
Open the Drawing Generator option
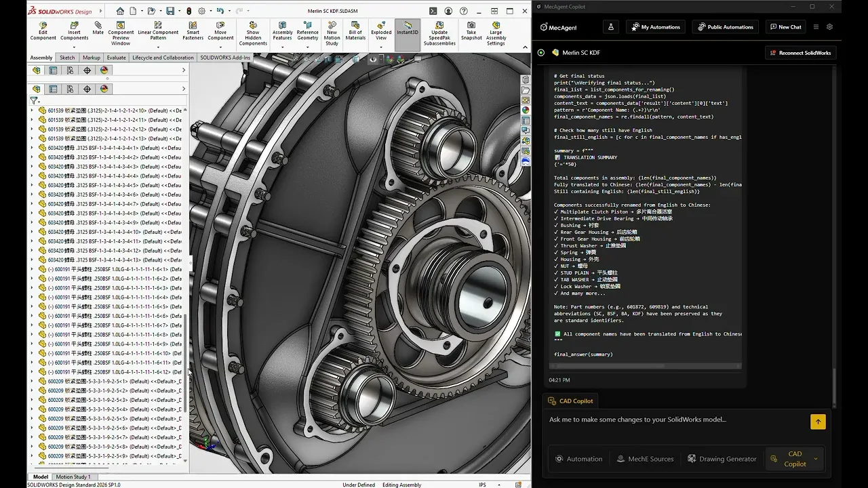pyautogui.click(x=722, y=459)
